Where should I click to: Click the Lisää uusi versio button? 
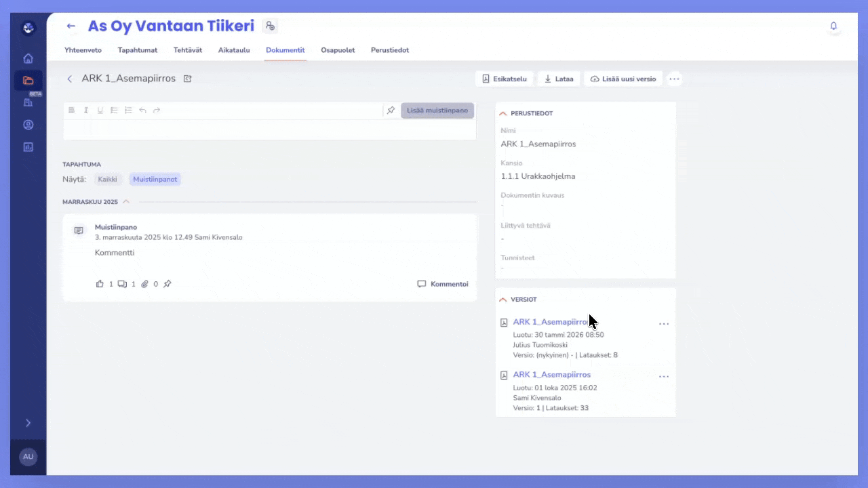coord(623,79)
